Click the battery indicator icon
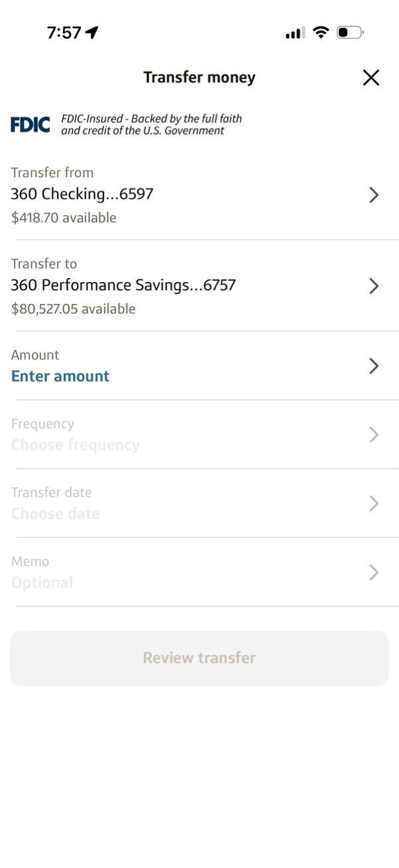 (349, 31)
